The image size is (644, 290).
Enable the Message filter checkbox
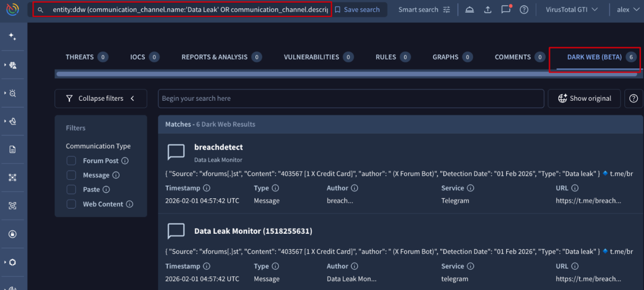[71, 175]
